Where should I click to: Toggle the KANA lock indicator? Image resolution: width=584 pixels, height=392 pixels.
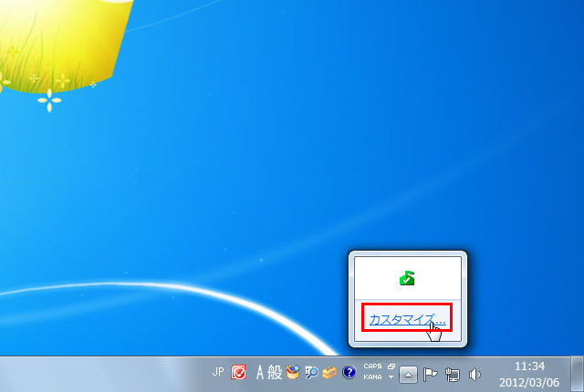tap(372, 377)
